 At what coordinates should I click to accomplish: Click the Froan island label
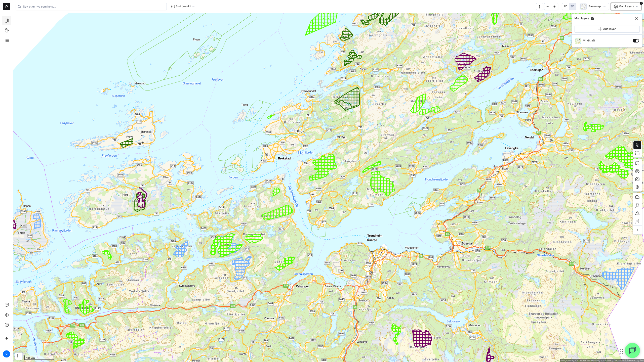click(x=196, y=40)
